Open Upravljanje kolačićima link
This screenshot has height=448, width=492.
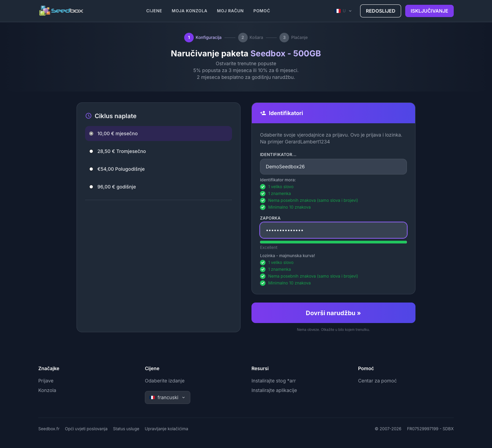click(x=166, y=429)
